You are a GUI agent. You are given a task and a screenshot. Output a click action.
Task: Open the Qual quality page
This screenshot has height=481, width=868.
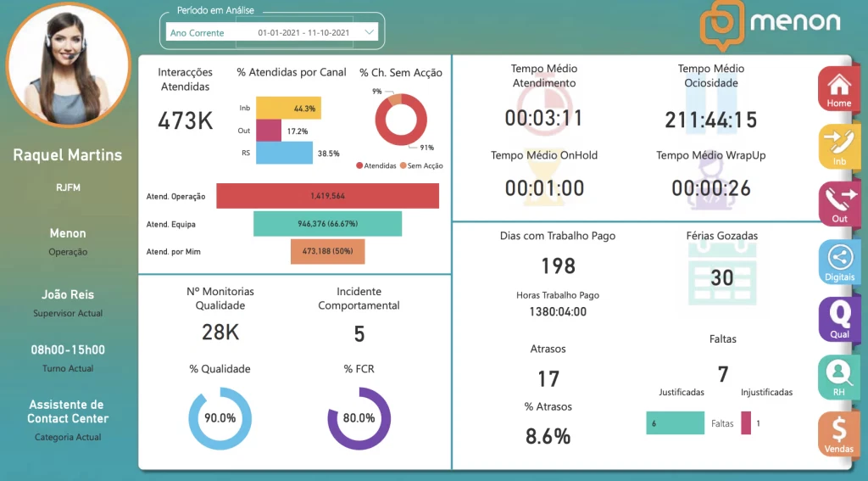coord(838,318)
